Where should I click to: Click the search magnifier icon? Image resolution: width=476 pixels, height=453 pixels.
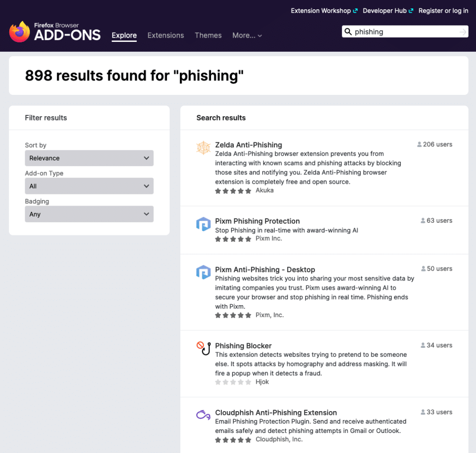(348, 32)
